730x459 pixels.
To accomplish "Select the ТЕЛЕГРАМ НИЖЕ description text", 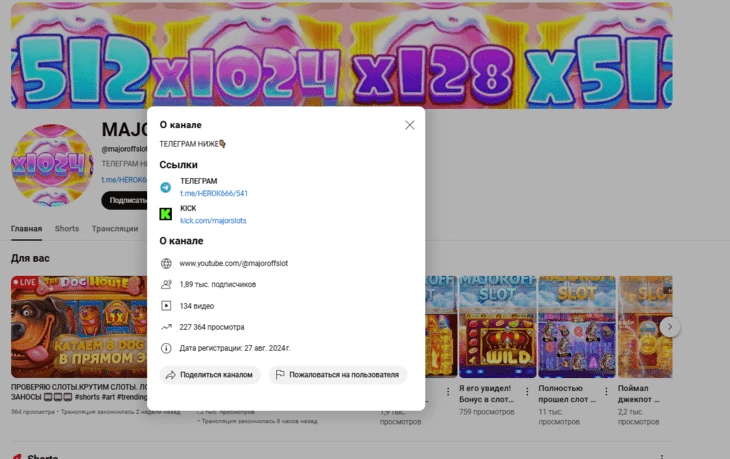I will click(192, 144).
